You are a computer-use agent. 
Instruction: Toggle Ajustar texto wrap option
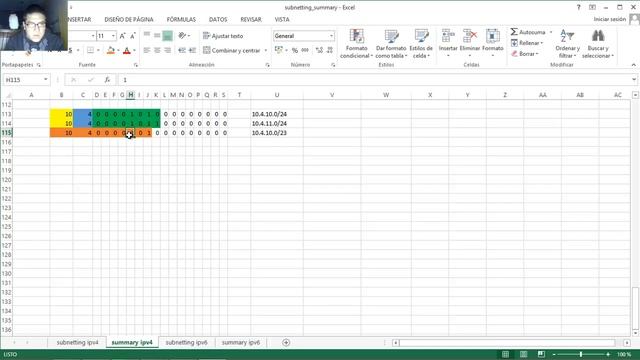point(223,36)
